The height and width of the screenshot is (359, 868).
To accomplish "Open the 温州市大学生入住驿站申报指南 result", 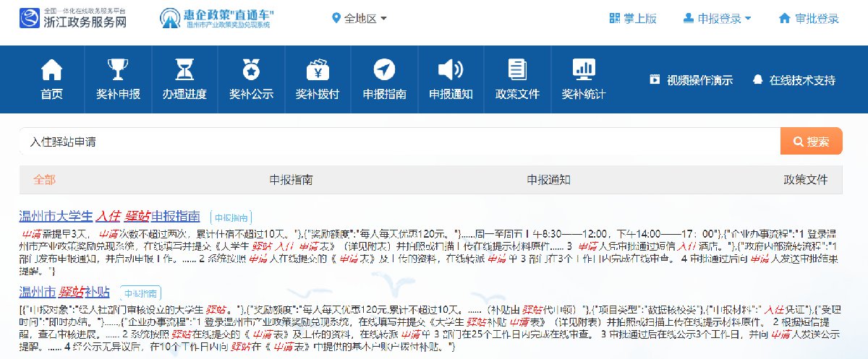I will click(x=109, y=216).
